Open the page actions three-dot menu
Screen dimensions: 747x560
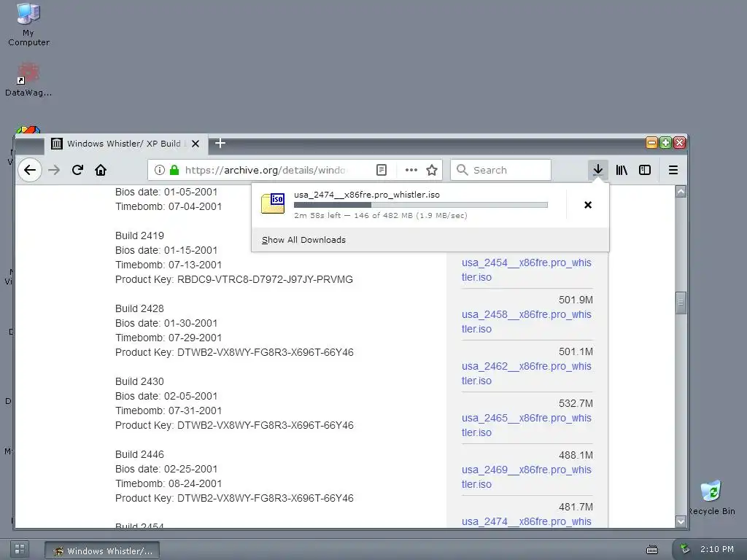coord(411,170)
